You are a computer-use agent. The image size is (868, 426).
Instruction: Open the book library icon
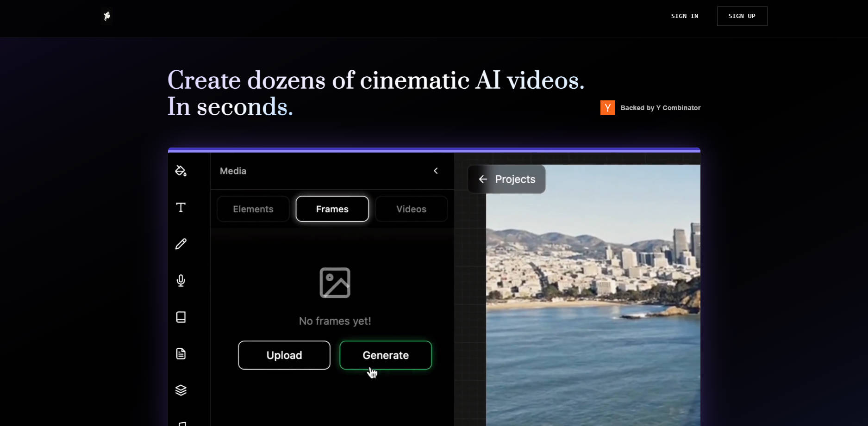(x=181, y=317)
